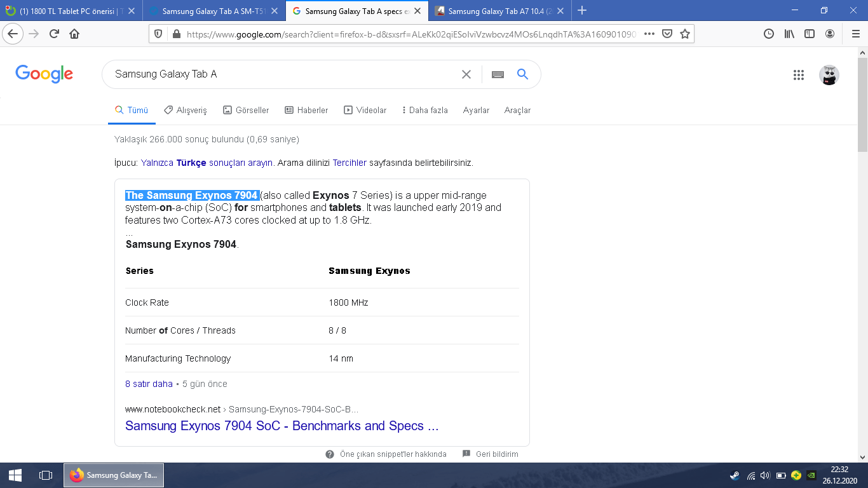The width and height of the screenshot is (868, 488).
Task: Open Firefox account menu
Action: click(830, 34)
